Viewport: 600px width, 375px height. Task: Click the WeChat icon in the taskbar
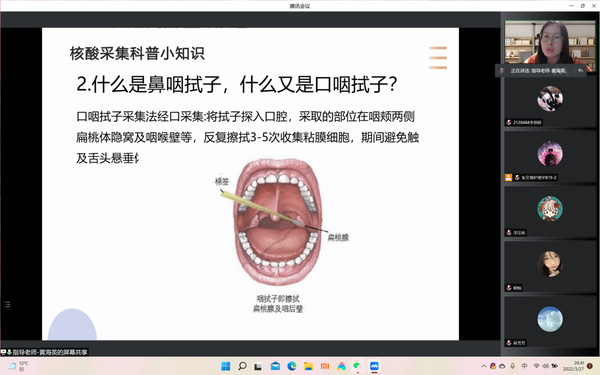click(x=357, y=366)
